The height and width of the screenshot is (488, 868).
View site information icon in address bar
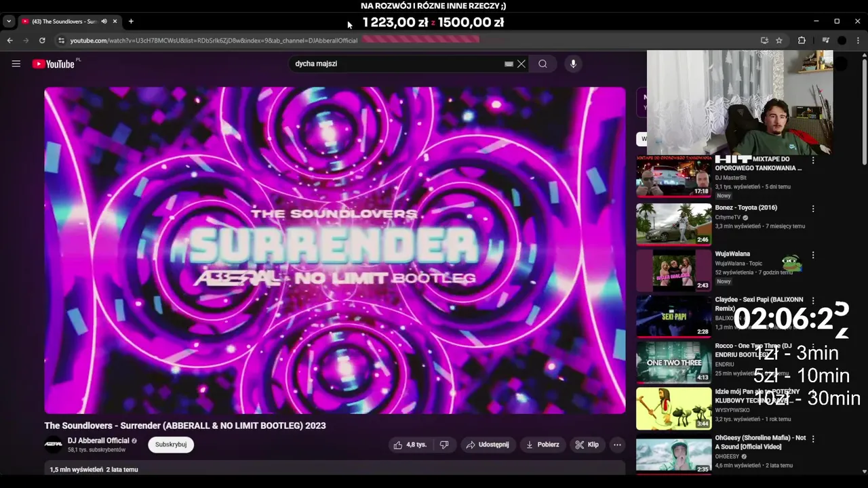pyautogui.click(x=61, y=41)
